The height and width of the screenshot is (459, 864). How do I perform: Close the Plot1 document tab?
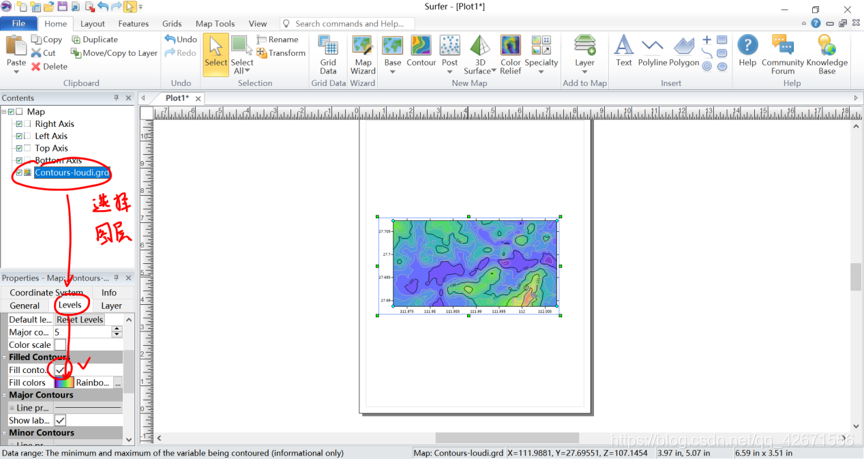pos(198,98)
